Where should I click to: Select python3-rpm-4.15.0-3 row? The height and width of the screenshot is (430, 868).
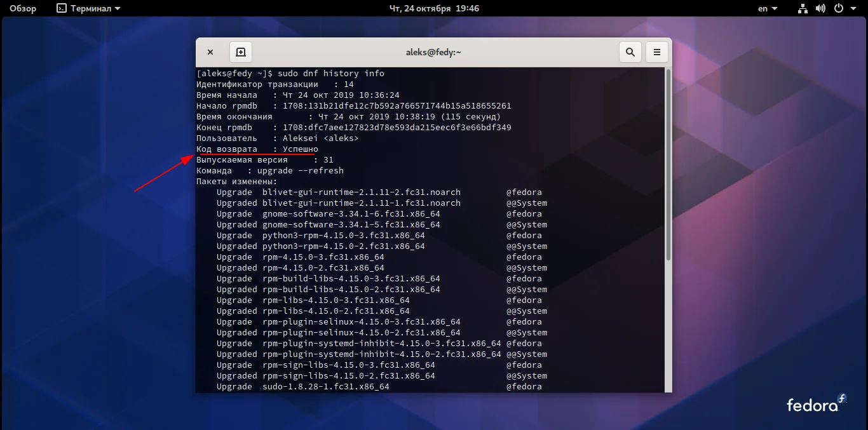click(379, 235)
